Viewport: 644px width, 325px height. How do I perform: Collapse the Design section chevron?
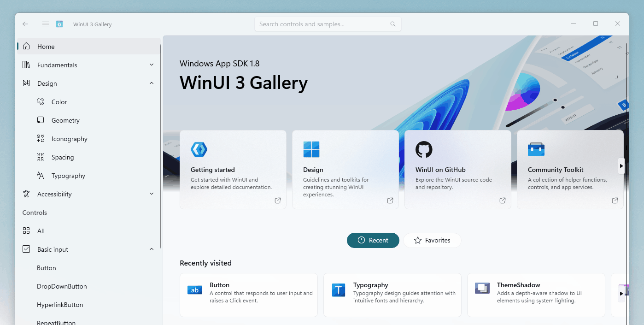point(152,83)
